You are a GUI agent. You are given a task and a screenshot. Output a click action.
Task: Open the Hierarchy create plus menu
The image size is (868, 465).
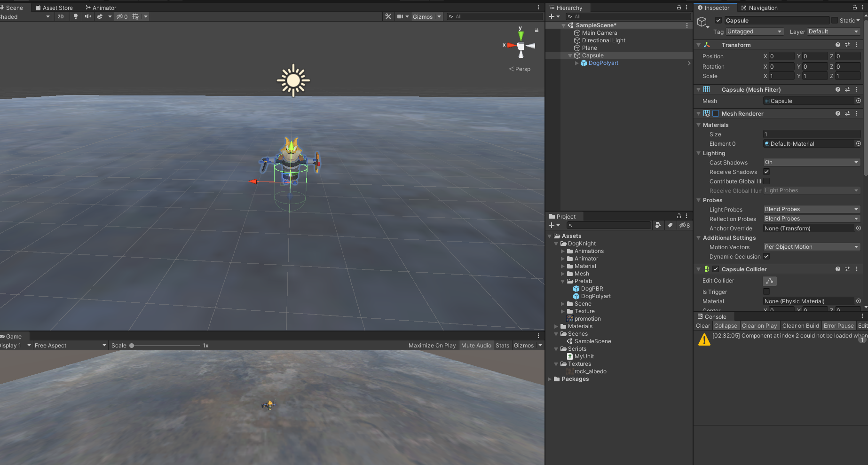(554, 16)
